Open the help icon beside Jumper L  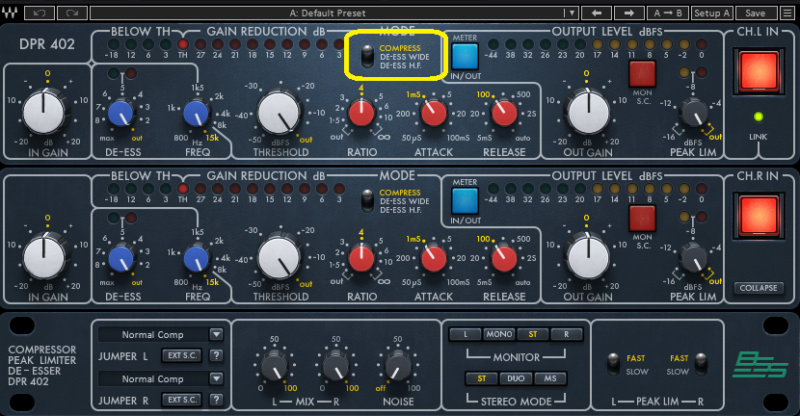[x=215, y=355]
